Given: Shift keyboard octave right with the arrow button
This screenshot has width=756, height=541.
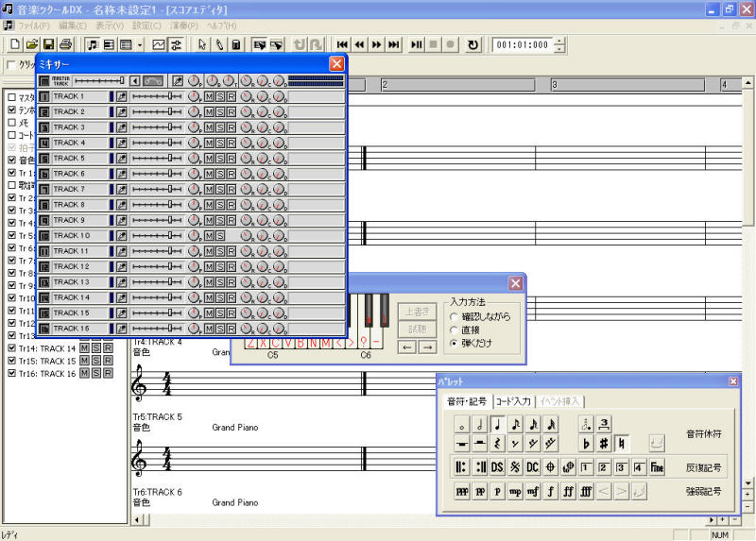Looking at the screenshot, I should tap(428, 347).
